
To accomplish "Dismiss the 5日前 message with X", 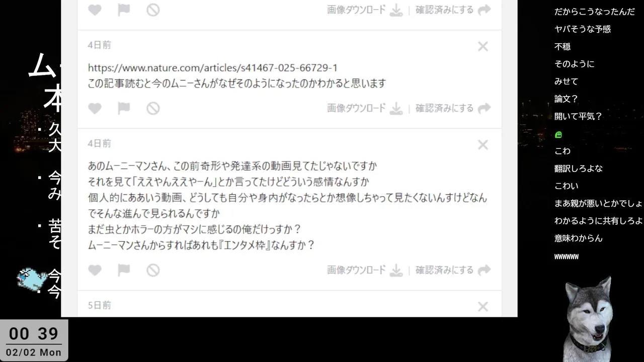I will click(483, 307).
